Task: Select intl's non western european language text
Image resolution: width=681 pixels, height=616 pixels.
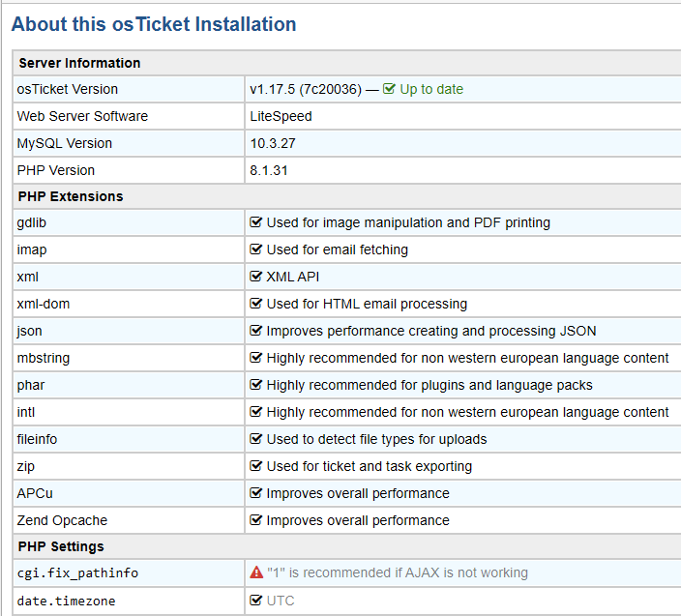Action: click(x=467, y=412)
